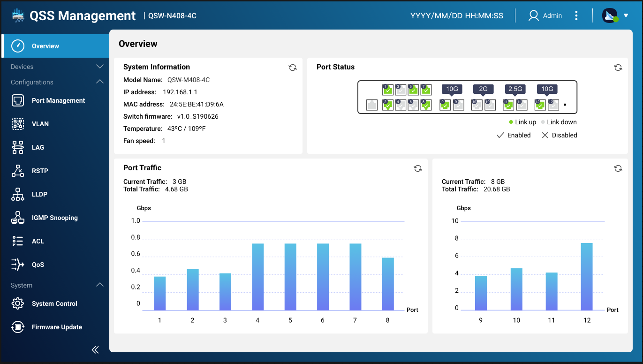Image resolution: width=643 pixels, height=364 pixels.
Task: Click the QSS Management logo icon
Action: (18, 15)
